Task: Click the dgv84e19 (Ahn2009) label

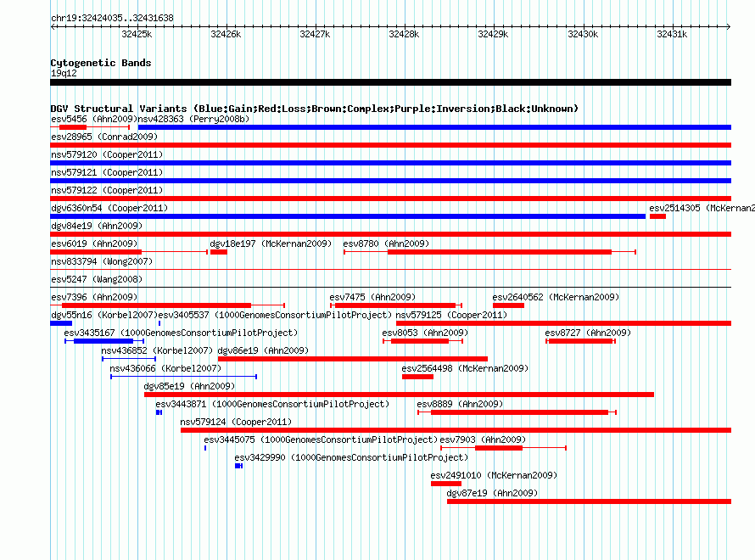Action: (x=97, y=226)
